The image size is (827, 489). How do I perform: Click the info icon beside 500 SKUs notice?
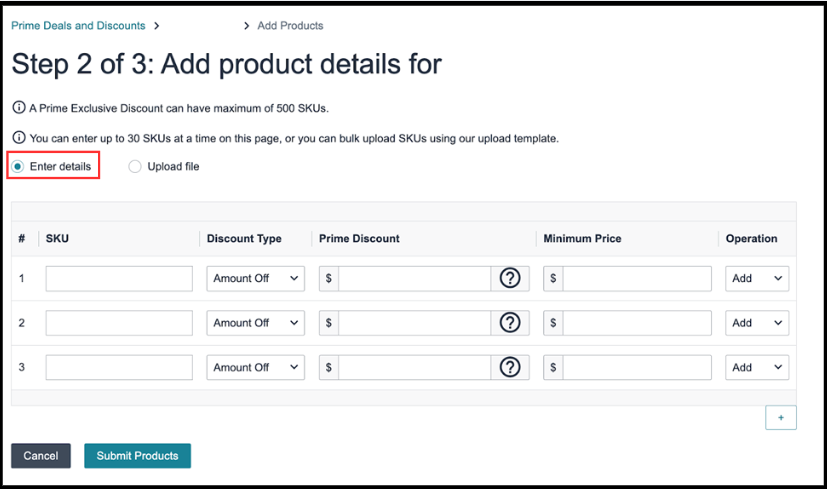[18, 108]
